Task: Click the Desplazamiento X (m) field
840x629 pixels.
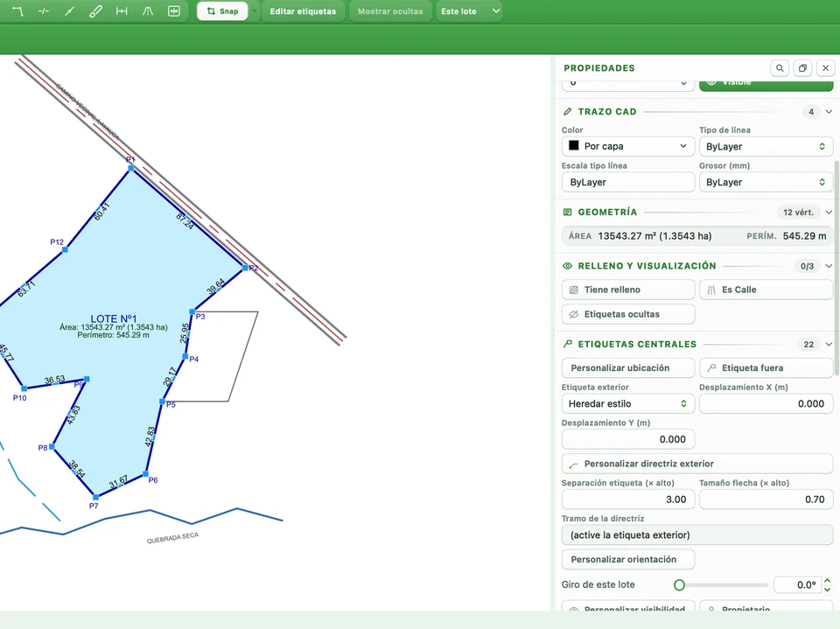Action: (766, 403)
